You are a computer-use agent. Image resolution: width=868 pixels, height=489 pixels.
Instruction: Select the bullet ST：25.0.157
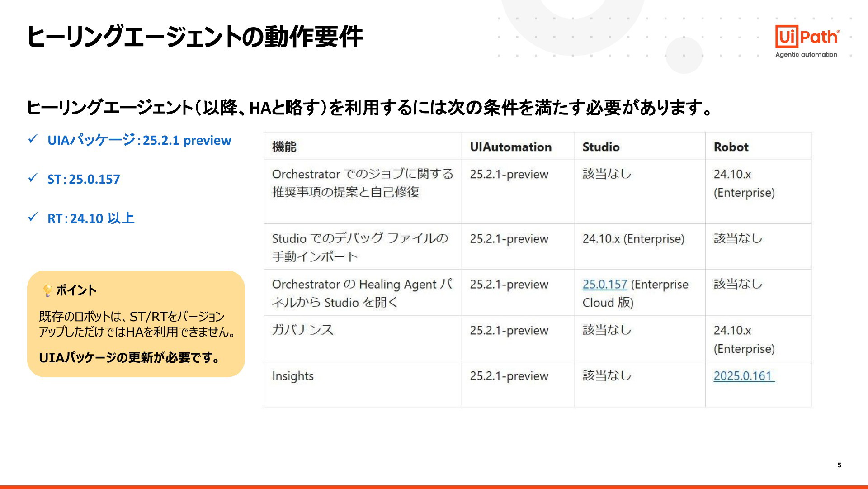84,179
